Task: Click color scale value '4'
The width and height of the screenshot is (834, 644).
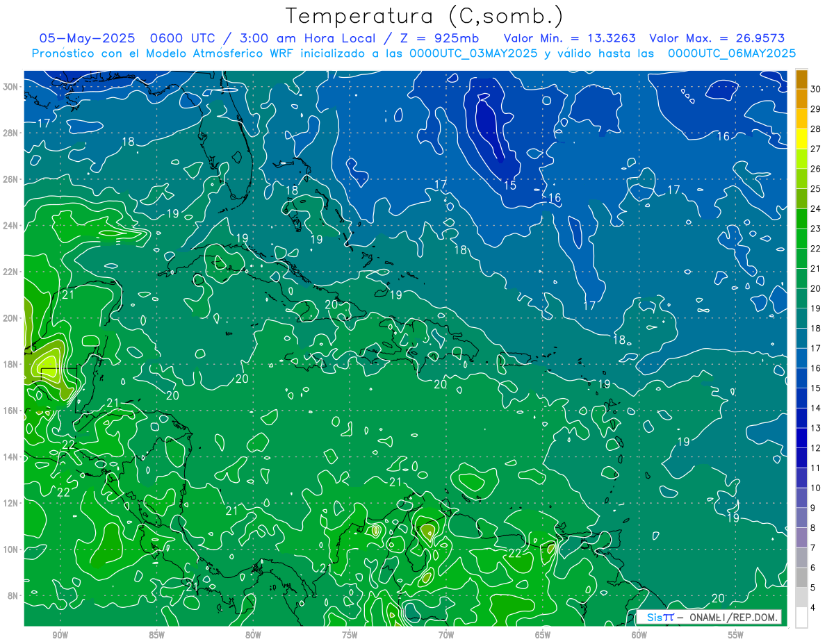Action: (x=814, y=608)
